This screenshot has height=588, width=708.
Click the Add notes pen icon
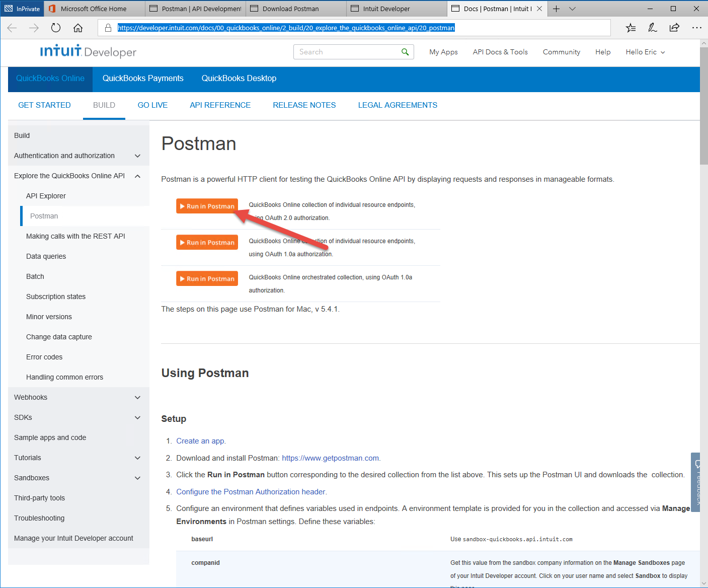(653, 28)
